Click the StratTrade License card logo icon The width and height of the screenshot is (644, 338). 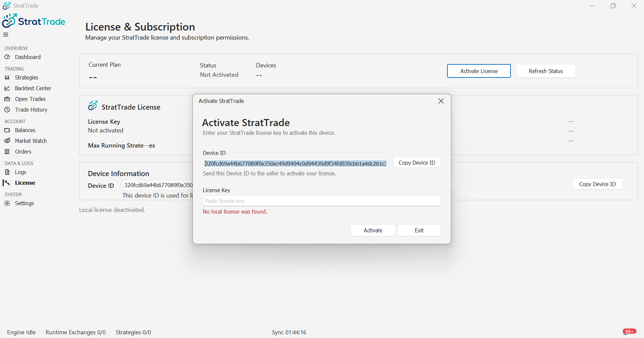(x=93, y=106)
